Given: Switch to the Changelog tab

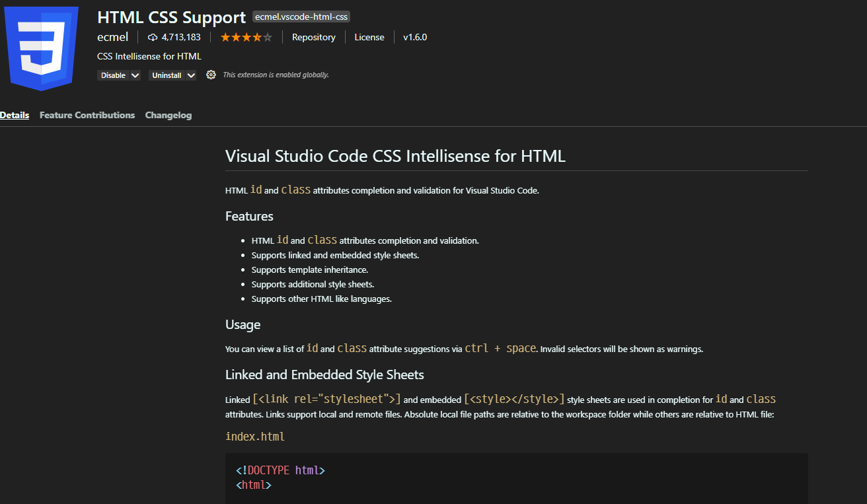Looking at the screenshot, I should tap(169, 115).
